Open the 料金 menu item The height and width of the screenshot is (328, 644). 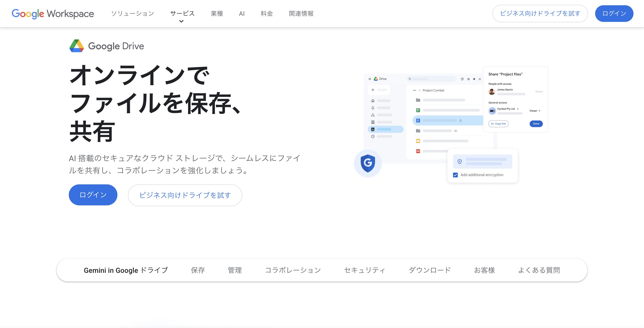[267, 14]
